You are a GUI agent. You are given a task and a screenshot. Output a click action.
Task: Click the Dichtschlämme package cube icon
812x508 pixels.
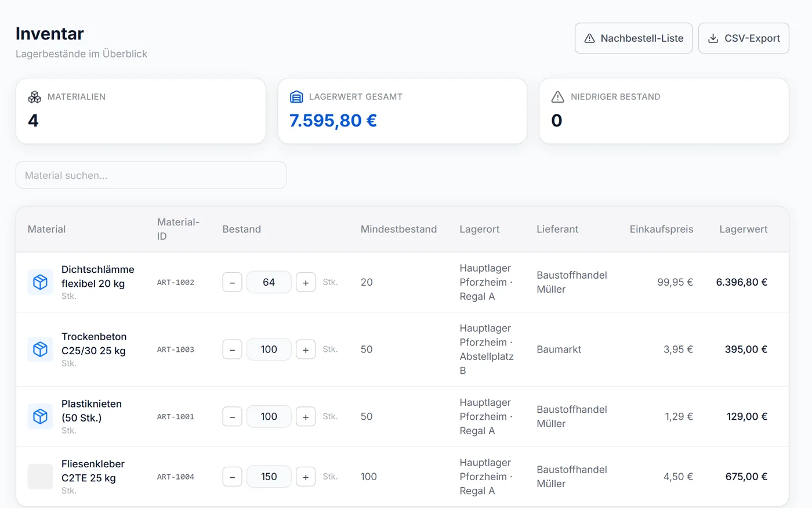coord(40,282)
